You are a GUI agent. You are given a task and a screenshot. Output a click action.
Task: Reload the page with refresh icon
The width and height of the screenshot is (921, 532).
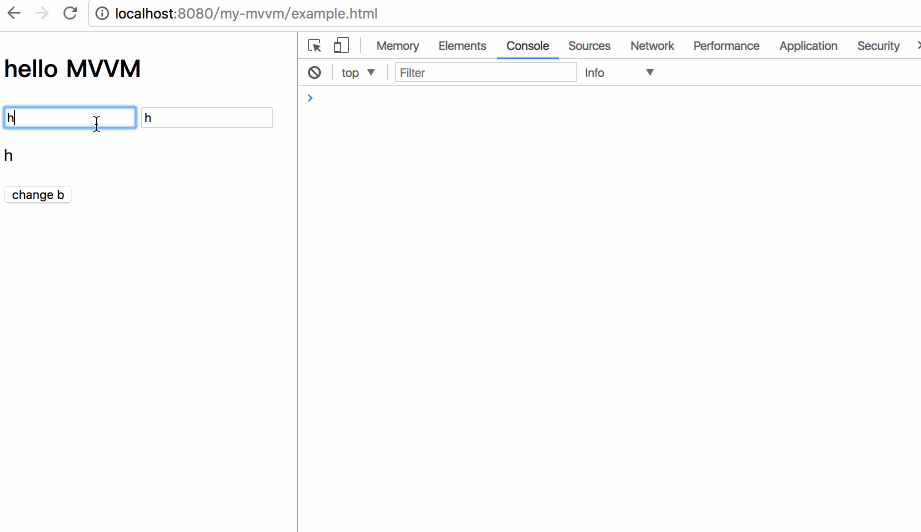70,13
